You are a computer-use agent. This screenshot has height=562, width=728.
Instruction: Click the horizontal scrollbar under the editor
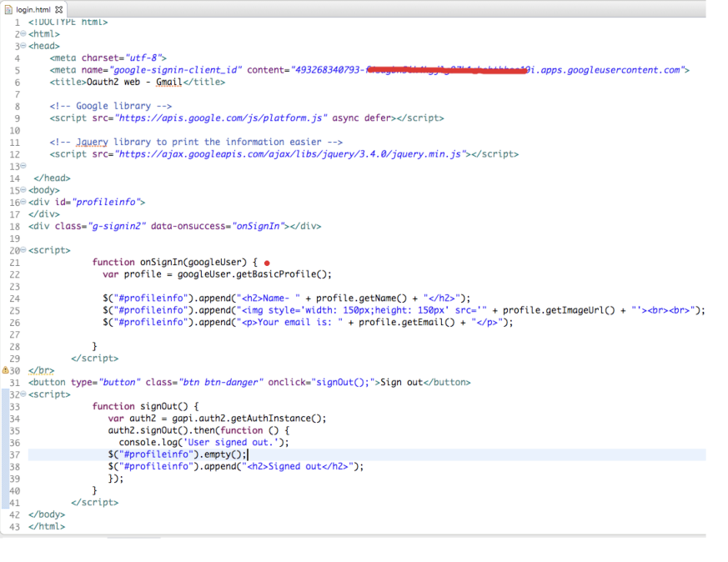pyautogui.click(x=133, y=538)
